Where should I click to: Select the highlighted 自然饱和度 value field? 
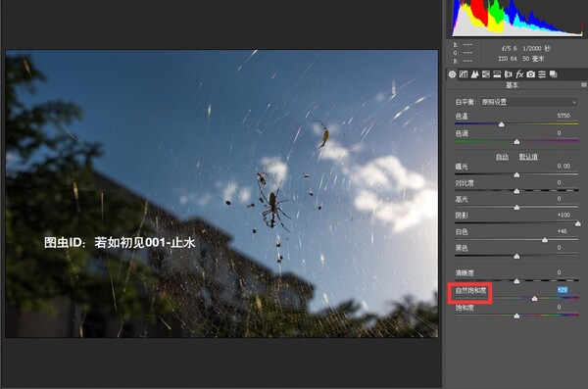tap(563, 290)
